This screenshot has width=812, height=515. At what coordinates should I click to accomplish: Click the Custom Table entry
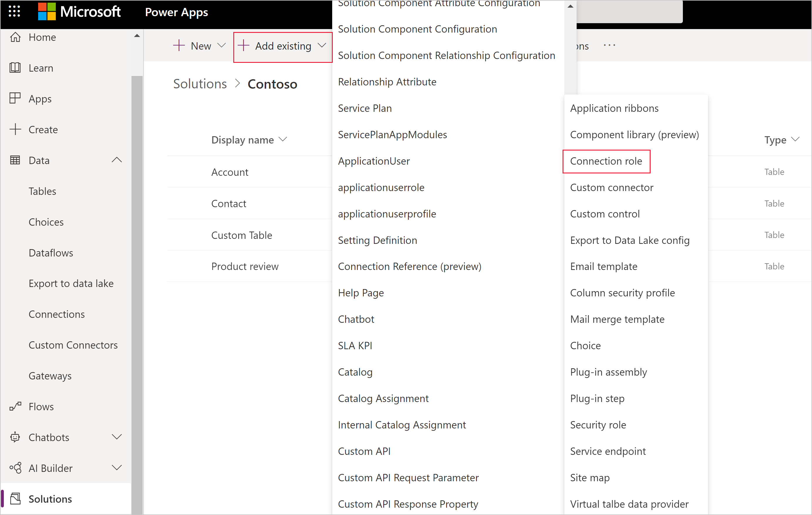pos(242,234)
